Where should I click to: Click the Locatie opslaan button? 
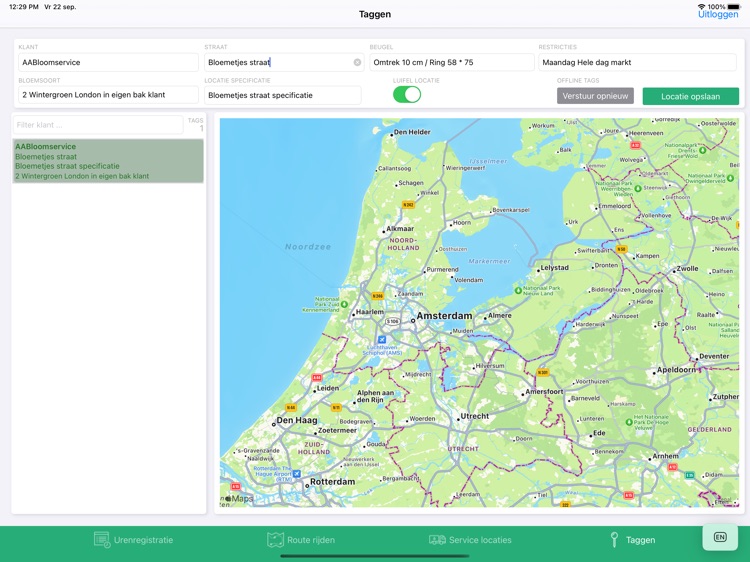point(690,96)
